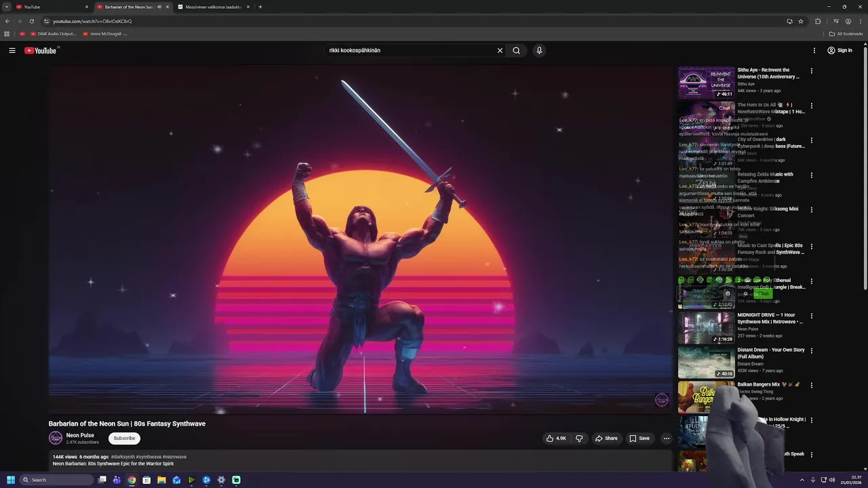Open Task View on the taskbar
868x488 pixels.
[x=102, y=480]
